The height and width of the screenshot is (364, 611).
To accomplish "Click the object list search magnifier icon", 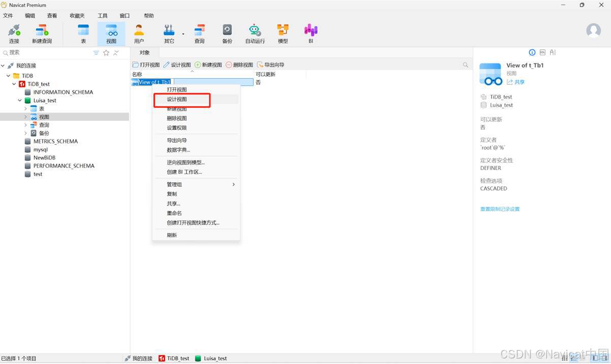I will (466, 65).
